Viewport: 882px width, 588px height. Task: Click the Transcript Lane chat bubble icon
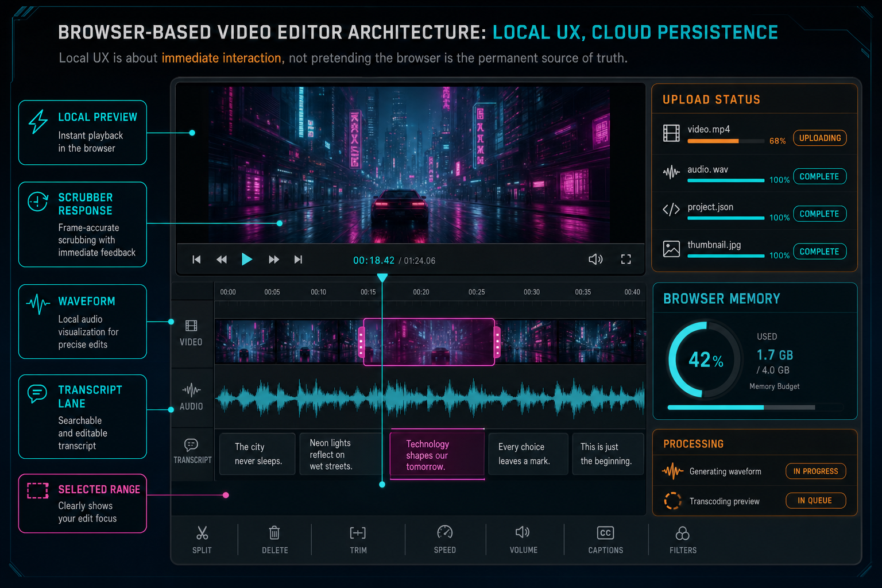tap(37, 393)
